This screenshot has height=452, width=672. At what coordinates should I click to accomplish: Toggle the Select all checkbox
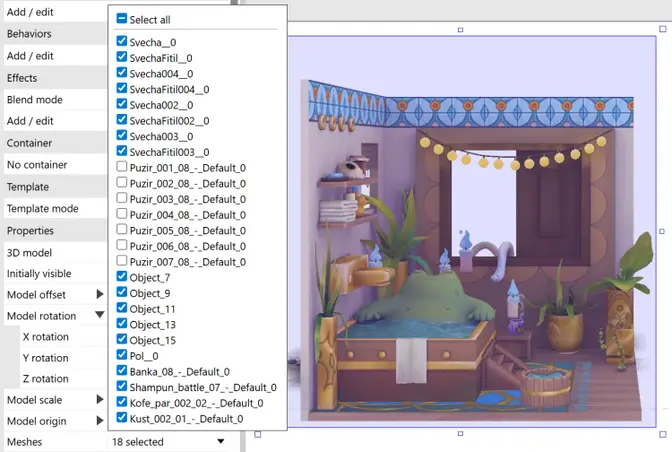click(x=122, y=18)
